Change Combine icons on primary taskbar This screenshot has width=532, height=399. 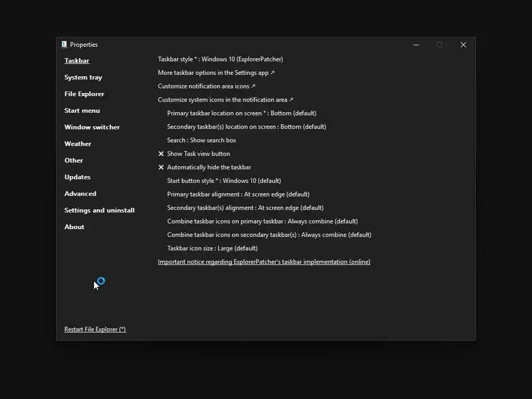[262, 221]
